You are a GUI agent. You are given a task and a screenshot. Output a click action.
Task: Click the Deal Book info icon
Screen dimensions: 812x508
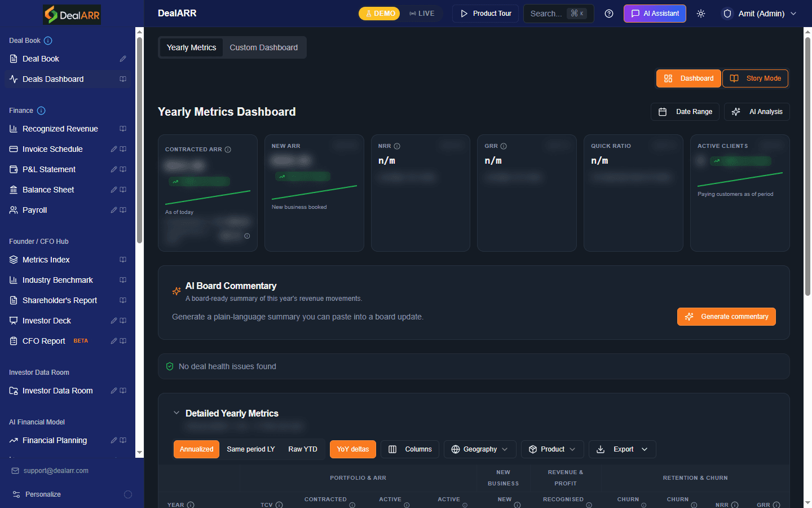click(x=48, y=41)
